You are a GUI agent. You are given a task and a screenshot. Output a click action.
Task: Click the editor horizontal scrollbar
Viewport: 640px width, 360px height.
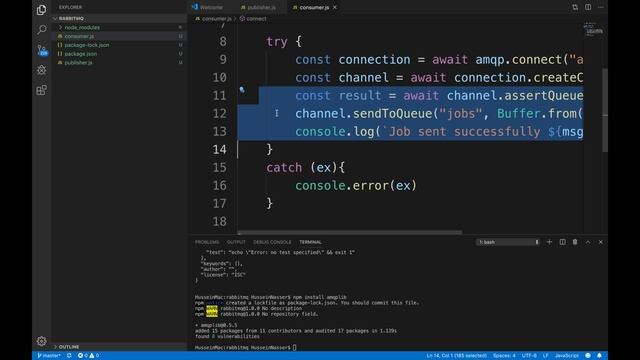click(350, 233)
